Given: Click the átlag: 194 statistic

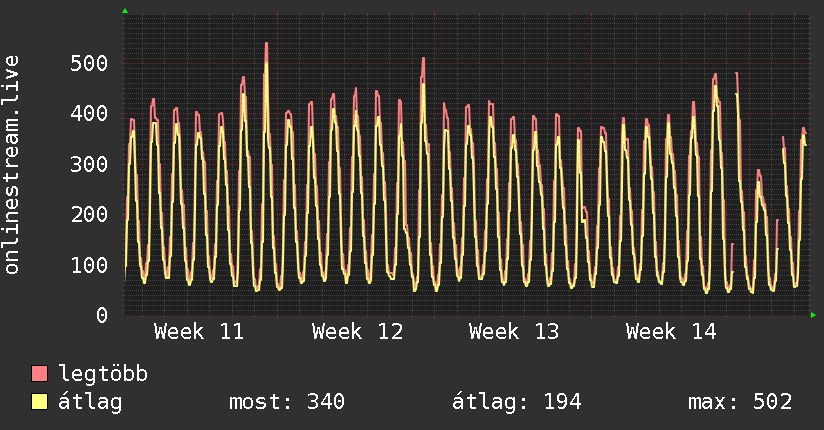Looking at the screenshot, I should [517, 402].
